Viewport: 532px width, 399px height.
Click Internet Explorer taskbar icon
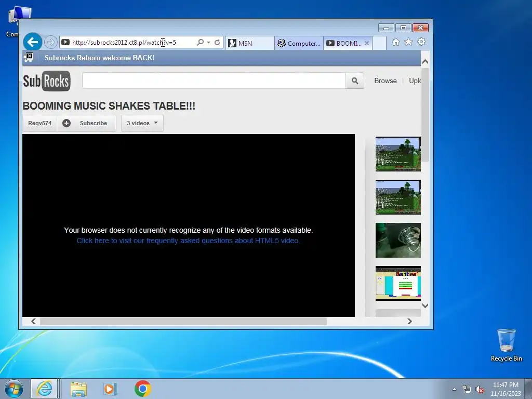[45, 389]
